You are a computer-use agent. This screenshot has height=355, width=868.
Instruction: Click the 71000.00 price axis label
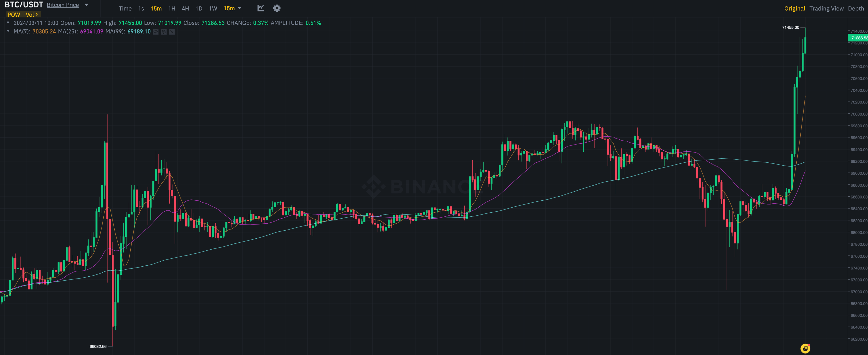[859, 55]
